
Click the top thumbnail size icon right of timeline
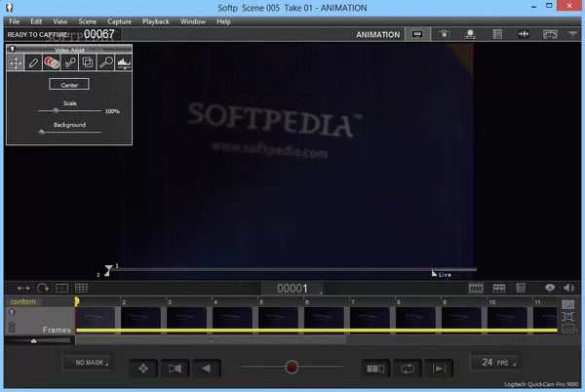pos(568,304)
